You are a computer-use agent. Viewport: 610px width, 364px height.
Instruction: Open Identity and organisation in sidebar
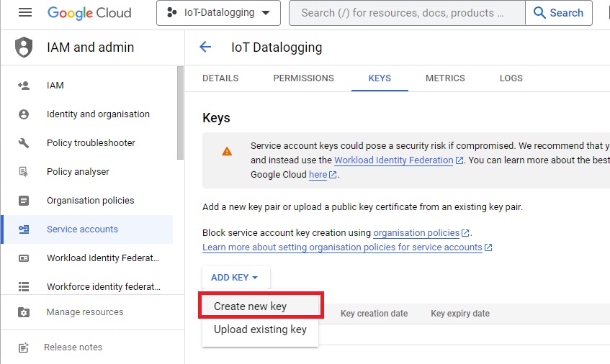[87, 114]
